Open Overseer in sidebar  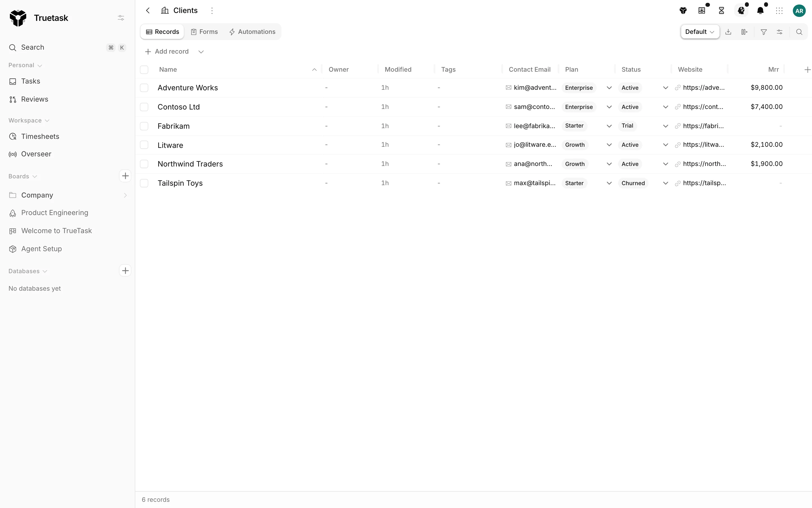[x=67, y=154]
